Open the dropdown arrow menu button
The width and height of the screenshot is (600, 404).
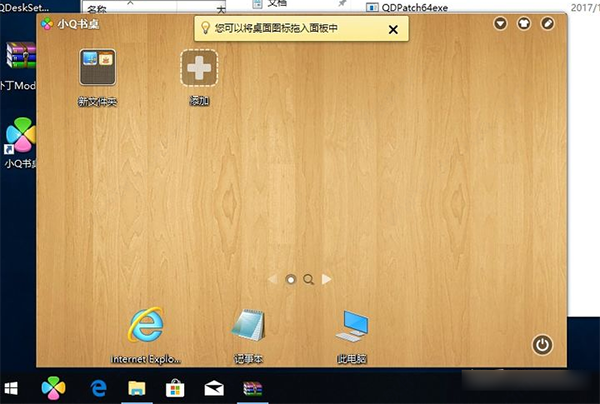[500, 24]
